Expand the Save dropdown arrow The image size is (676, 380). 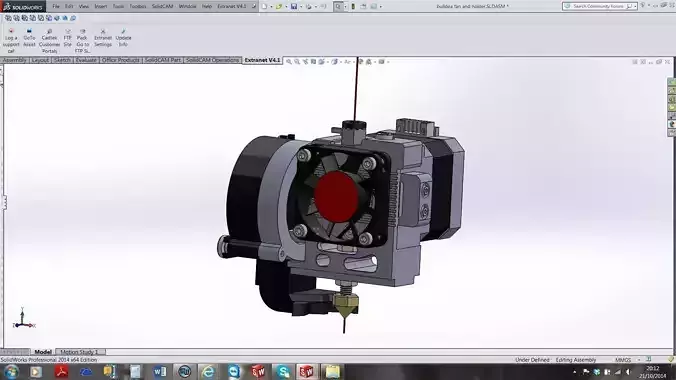(x=301, y=7)
